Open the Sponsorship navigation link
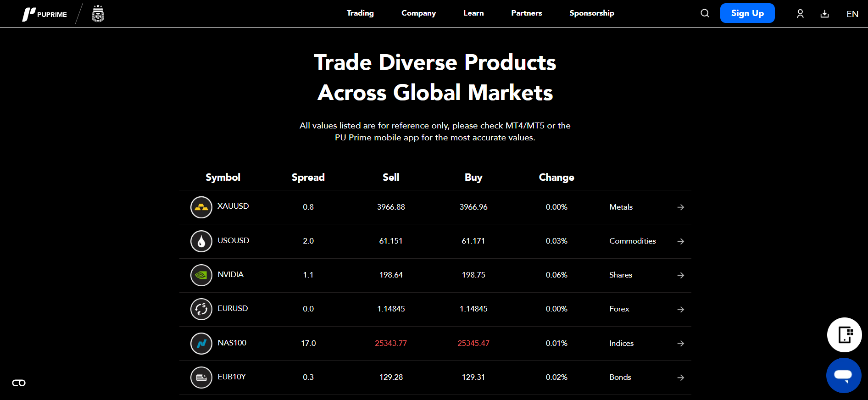 (x=592, y=13)
